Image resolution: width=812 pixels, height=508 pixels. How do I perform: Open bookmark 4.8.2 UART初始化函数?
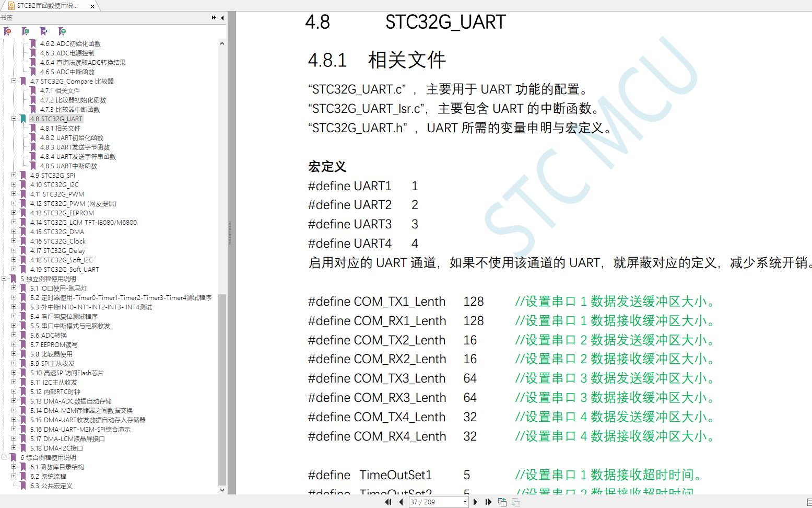click(x=72, y=138)
